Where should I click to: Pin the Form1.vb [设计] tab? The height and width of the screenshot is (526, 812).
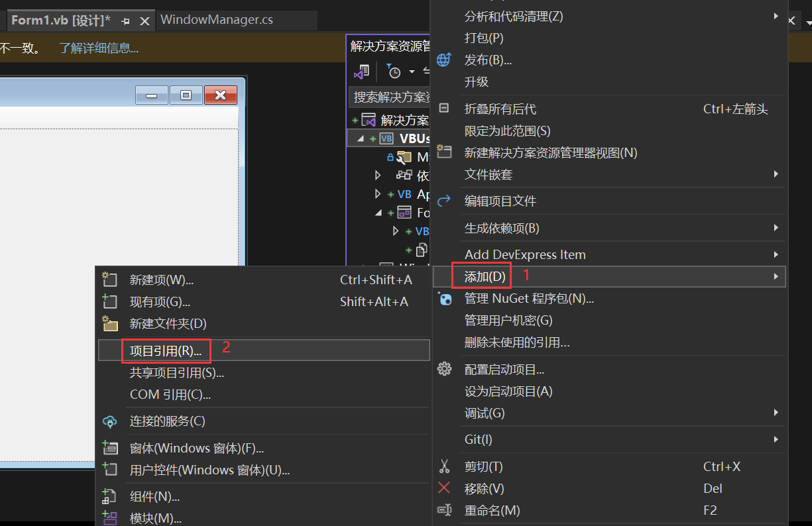point(126,21)
